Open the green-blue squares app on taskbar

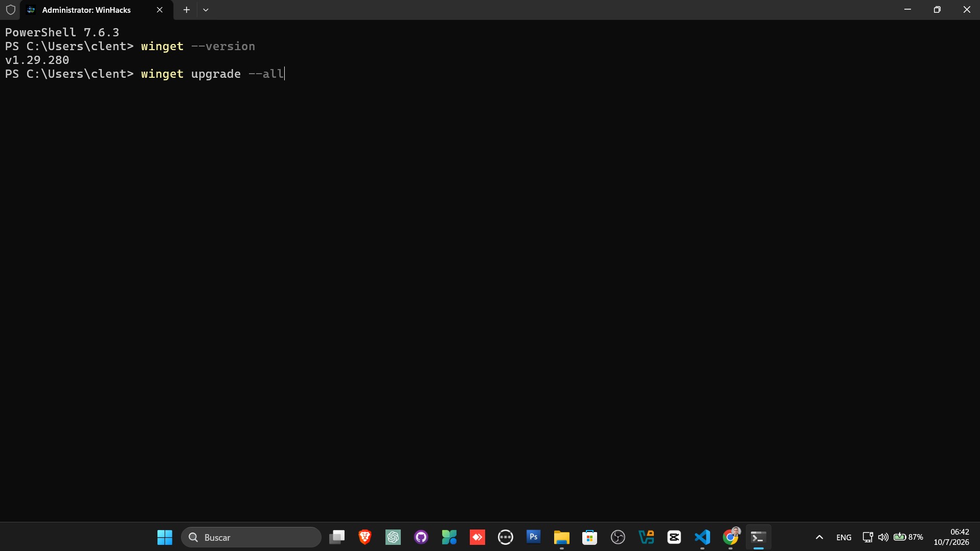pos(449,537)
